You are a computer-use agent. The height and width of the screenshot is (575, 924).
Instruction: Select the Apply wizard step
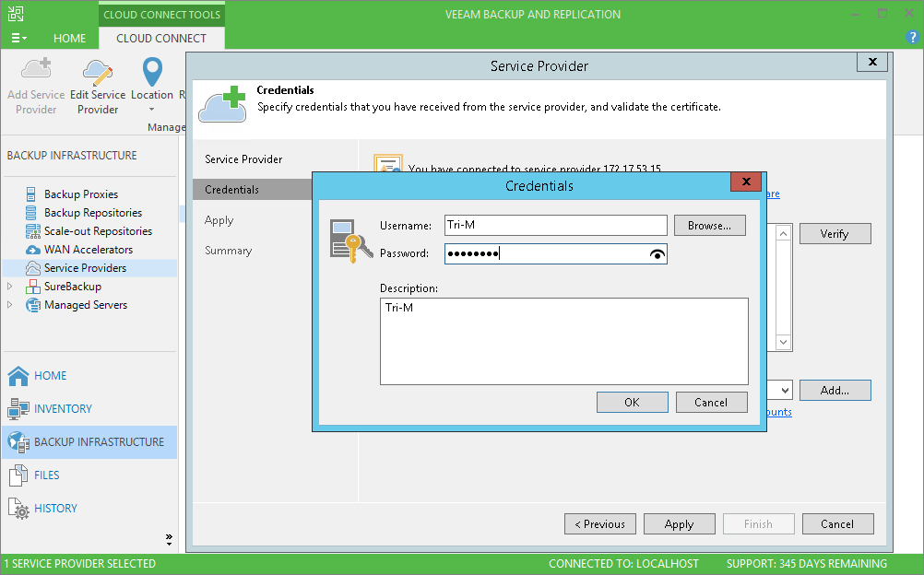(219, 220)
